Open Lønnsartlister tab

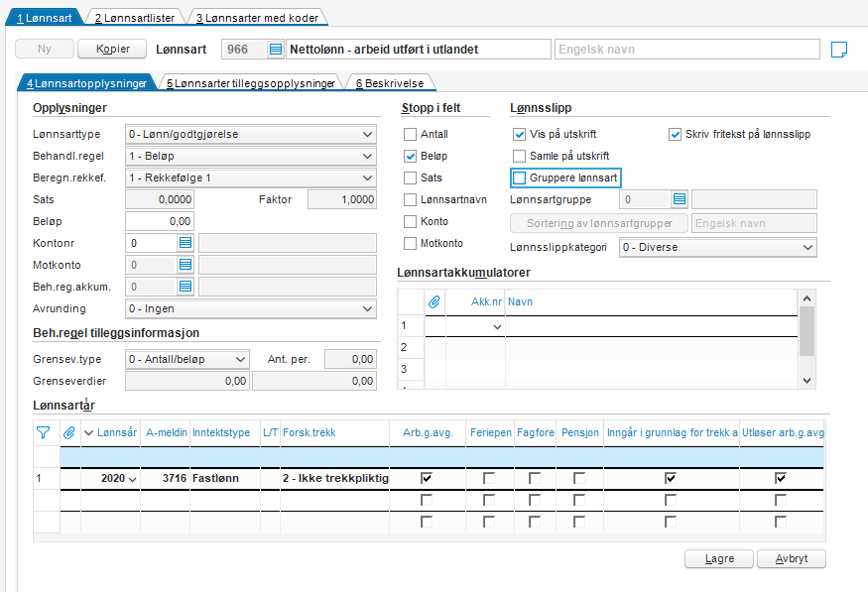click(135, 18)
